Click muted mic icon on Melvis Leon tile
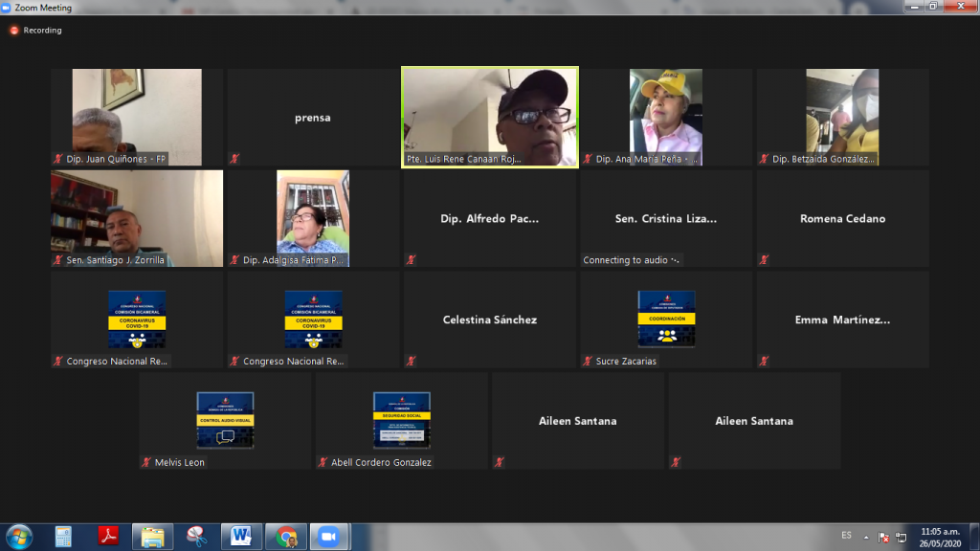980x551 pixels. pos(146,462)
